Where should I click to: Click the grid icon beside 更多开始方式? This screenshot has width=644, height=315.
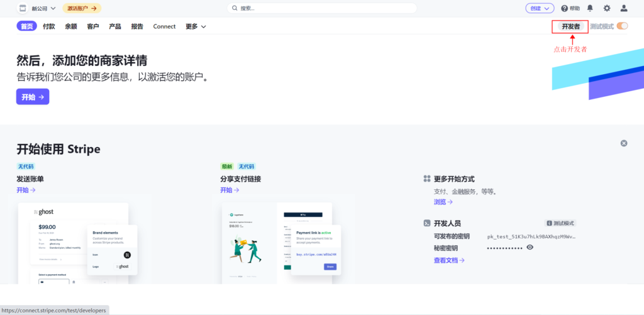427,179
